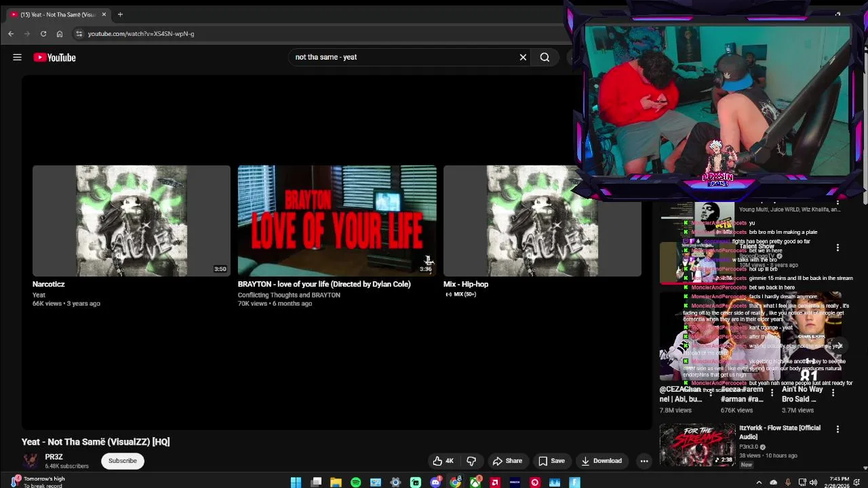Open more actions three-dot menu under video
This screenshot has width=868, height=488.
[644, 461]
